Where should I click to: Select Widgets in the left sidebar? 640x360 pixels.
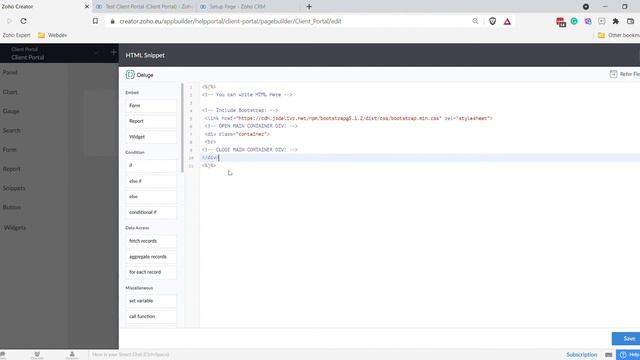point(15,227)
